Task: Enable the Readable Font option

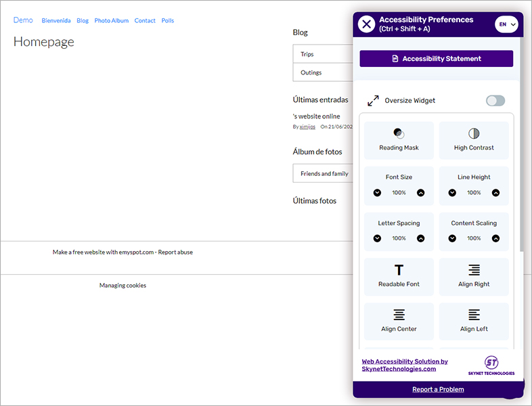Action: pyautogui.click(x=399, y=277)
